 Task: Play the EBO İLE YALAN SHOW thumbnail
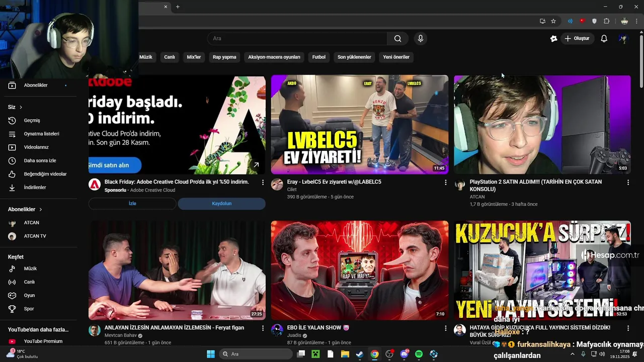click(359, 270)
